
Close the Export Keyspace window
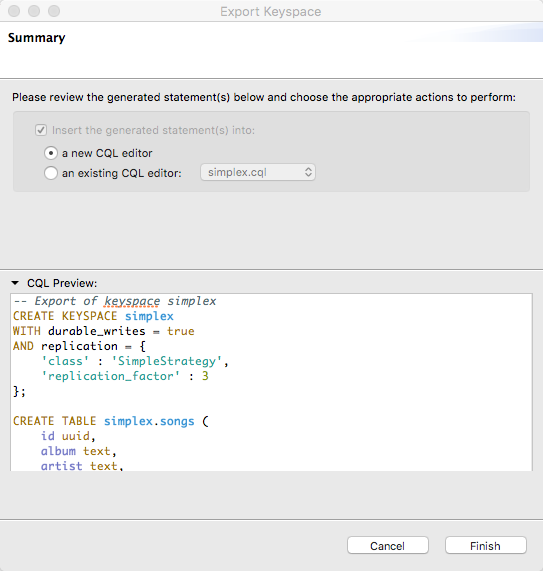pos(14,11)
